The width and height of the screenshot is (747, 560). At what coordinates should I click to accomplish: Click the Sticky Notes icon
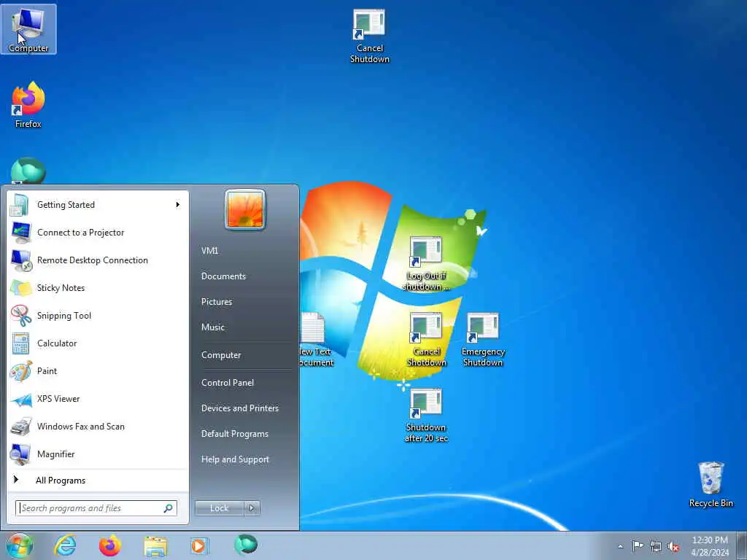pyautogui.click(x=20, y=288)
